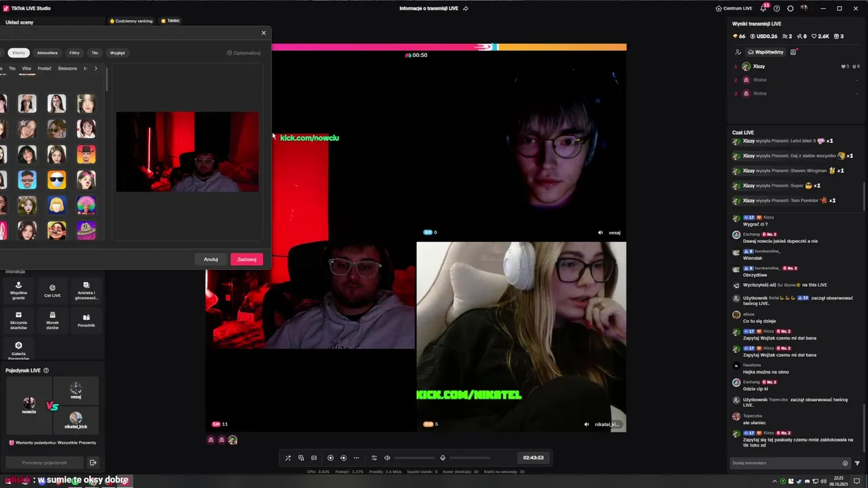Choose the rainbow afro wig effect
The image size is (868, 488).
click(86, 205)
